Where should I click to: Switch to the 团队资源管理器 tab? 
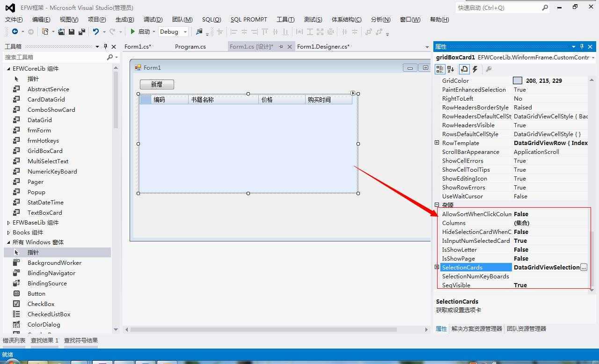pos(526,328)
